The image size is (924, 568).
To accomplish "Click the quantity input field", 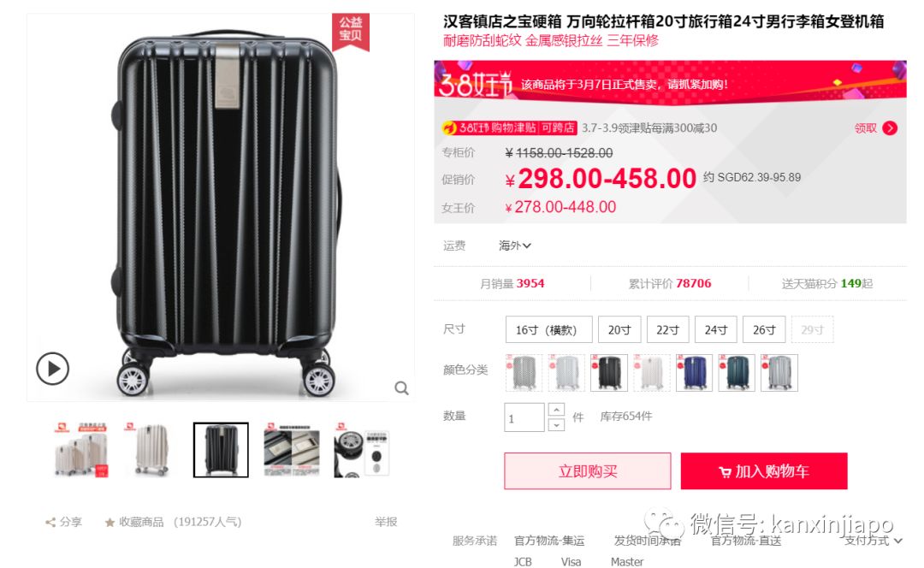I will tap(524, 417).
